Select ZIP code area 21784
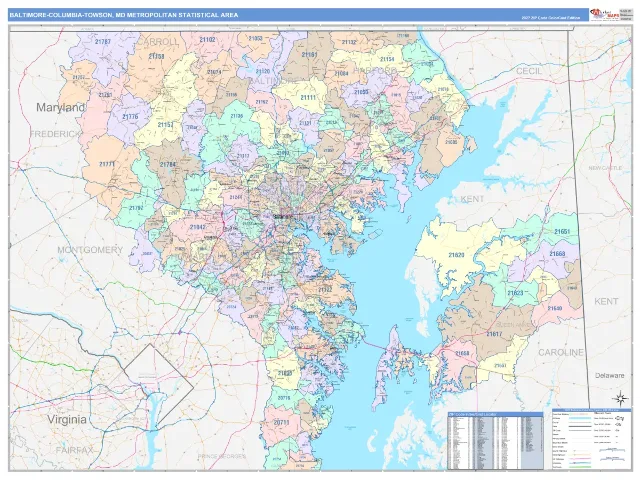Image resolution: width=640 pixels, height=480 pixels. [x=168, y=164]
